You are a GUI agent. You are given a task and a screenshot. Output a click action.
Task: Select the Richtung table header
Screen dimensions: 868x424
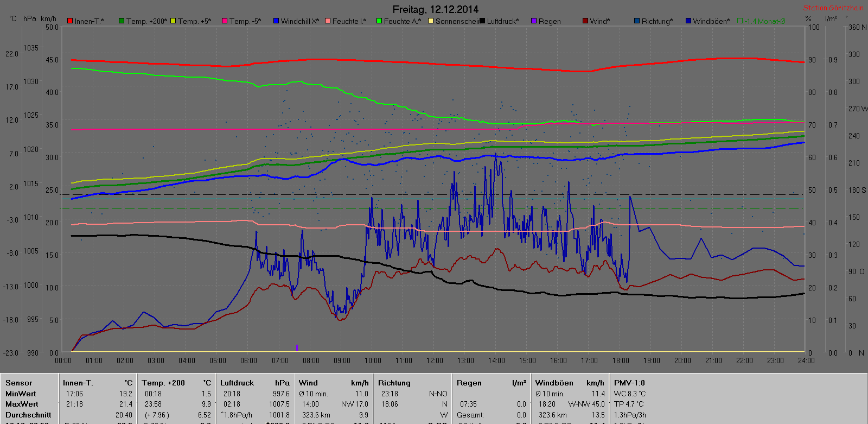coord(394,383)
